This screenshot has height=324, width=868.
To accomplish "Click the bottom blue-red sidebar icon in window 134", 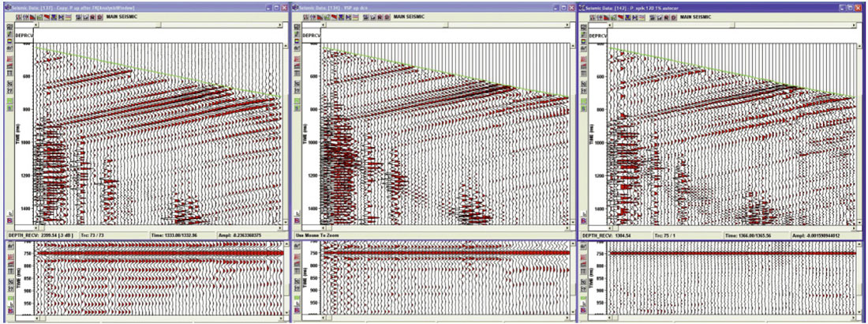I will click(297, 220).
